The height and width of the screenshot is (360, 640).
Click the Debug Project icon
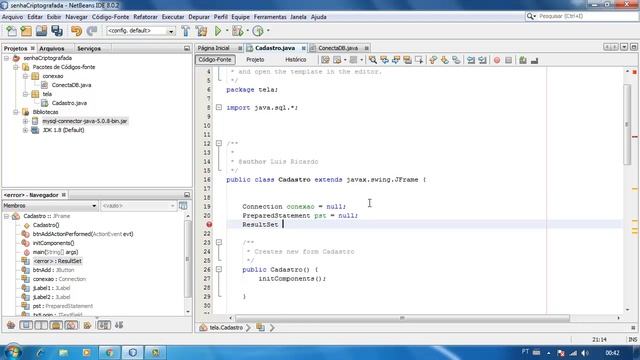pos(237,31)
